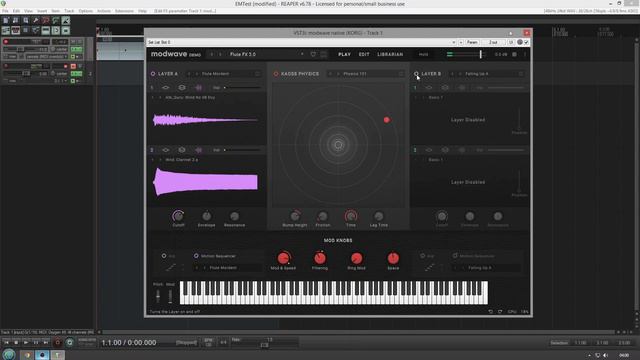Select Layer A oscillator 1 A/B blend mode icon

click(182, 87)
